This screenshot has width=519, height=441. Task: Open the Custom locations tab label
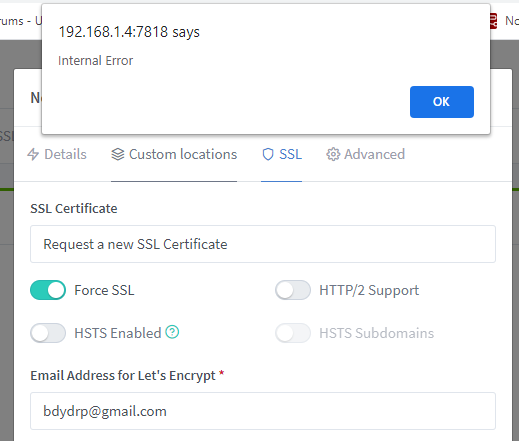pyautogui.click(x=183, y=154)
